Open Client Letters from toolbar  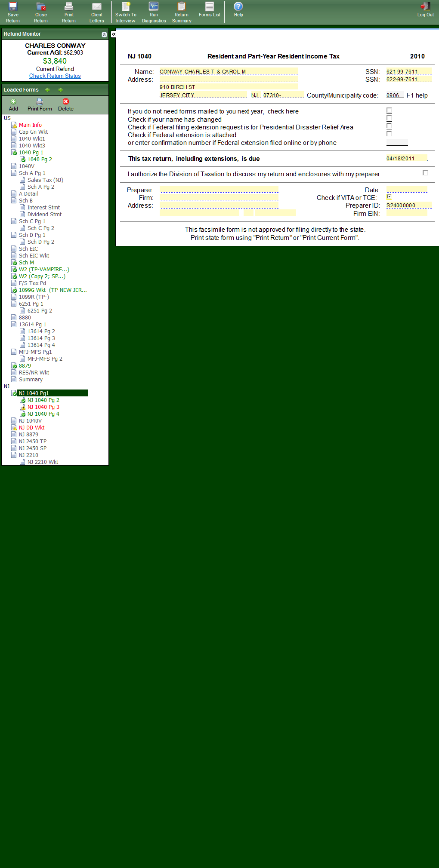coord(97,7)
